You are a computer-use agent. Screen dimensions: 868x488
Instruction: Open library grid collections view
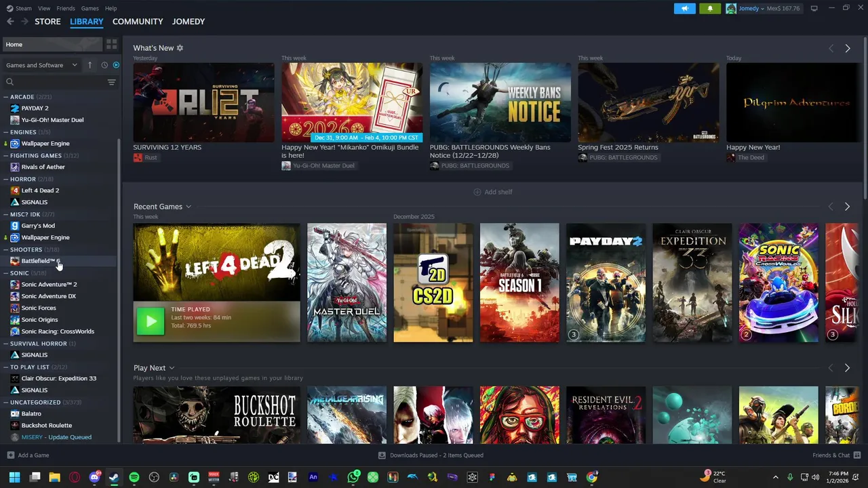click(111, 44)
